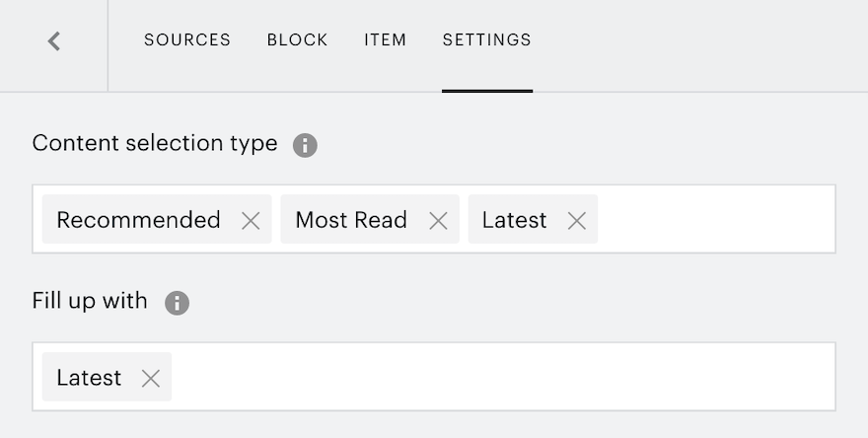868x438 pixels.
Task: Remove Latest from Fill up with
Action: 151,379
